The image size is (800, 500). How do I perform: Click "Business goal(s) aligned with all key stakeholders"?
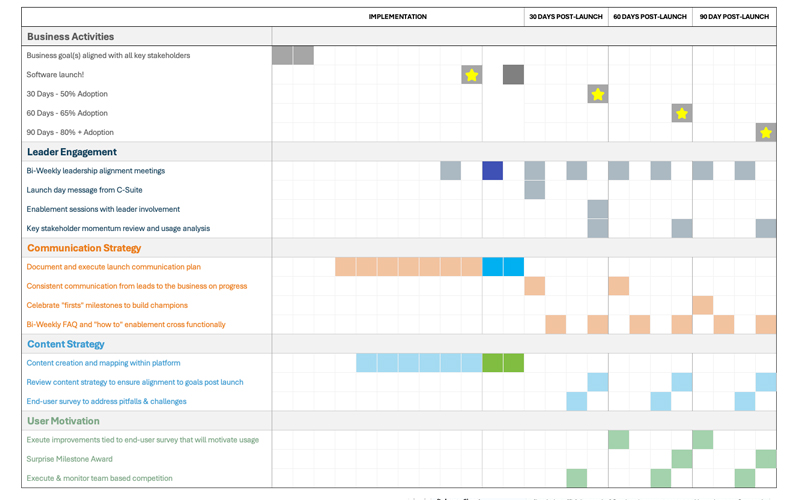[108, 56]
